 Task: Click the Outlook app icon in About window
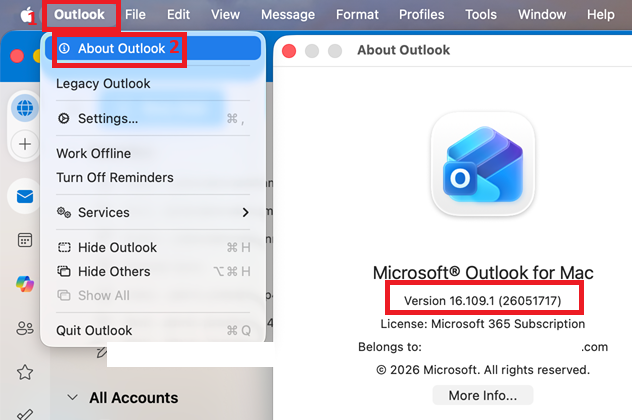click(x=483, y=164)
